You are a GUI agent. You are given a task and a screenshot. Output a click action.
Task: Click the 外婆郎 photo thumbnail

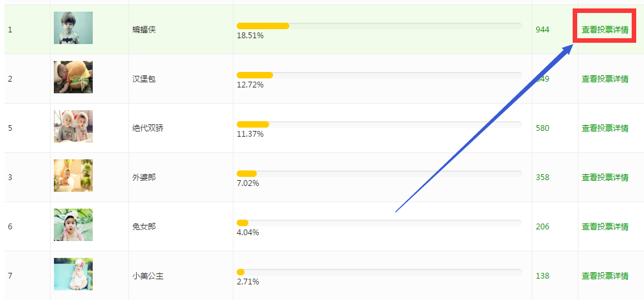[x=73, y=176]
